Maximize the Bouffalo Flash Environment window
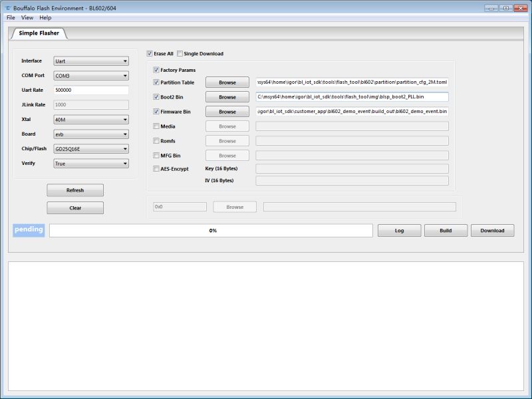Viewport: 532px width, 399px height. click(x=506, y=8)
